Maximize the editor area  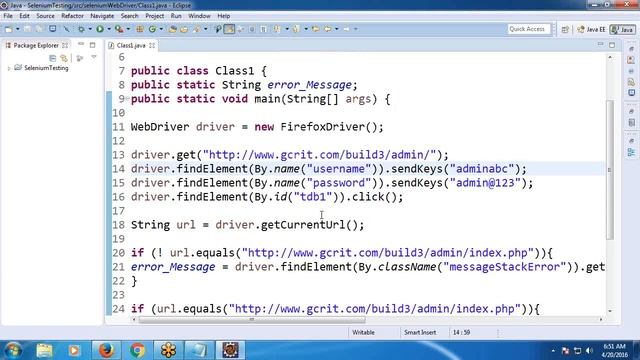pos(612,45)
